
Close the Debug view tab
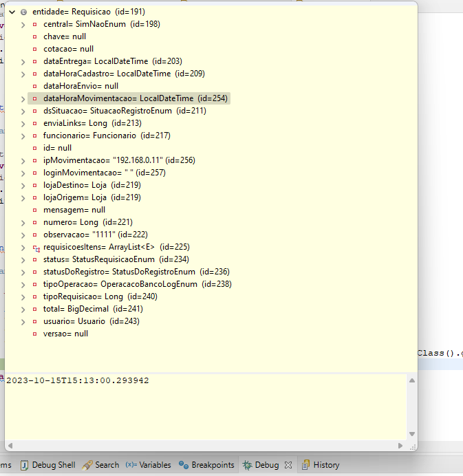pos(288,465)
